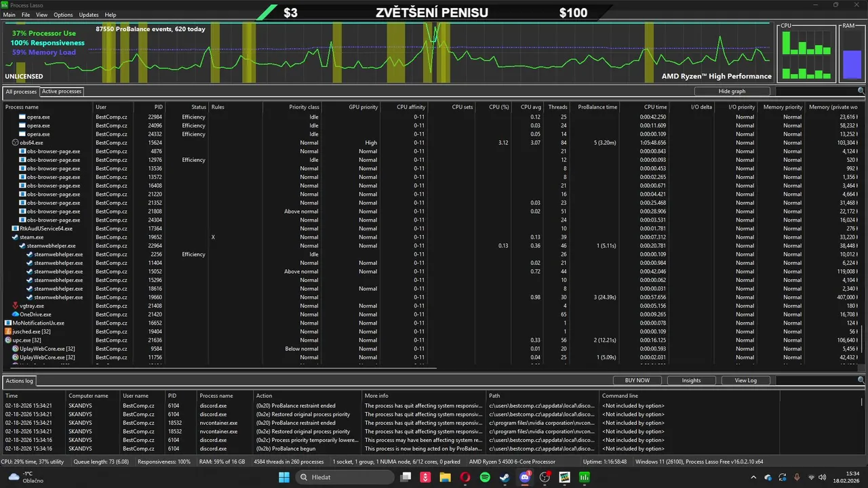868x488 pixels.
Task: Click search magnifier icon beside Hide graph
Action: coord(861,91)
